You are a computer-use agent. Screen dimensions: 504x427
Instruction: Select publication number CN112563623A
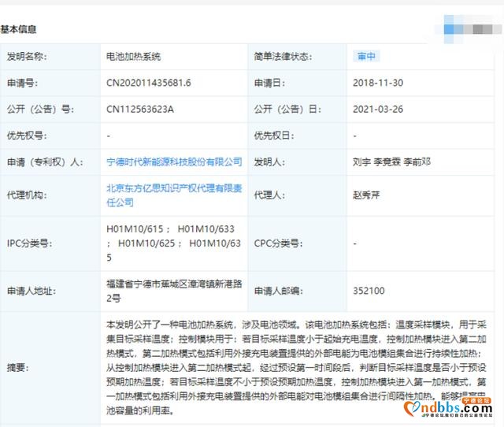140,110
